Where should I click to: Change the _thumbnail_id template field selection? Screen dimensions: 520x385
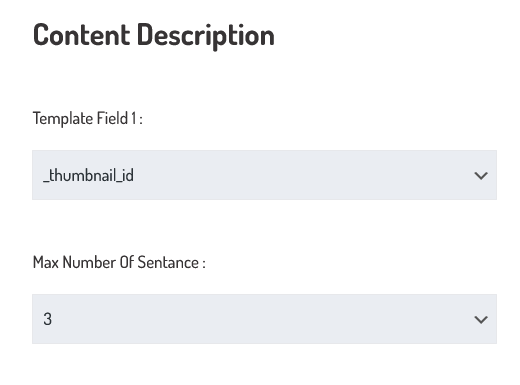(x=264, y=175)
